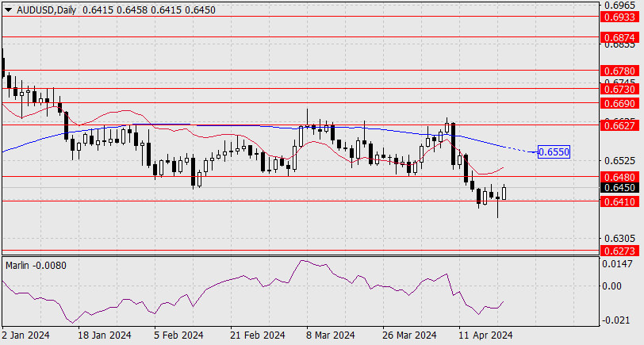The height and width of the screenshot is (345, 644).
Task: Select the long-wick candle below 0.6410 level
Action: coord(498,205)
